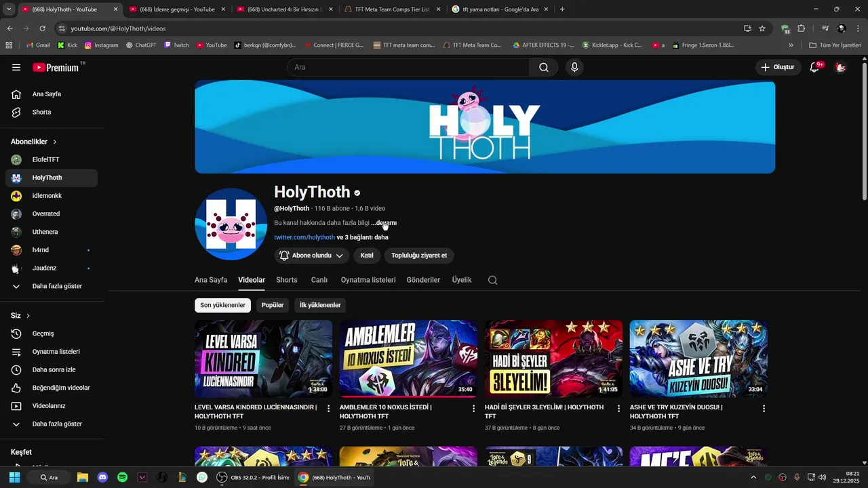
Task: Switch to the Shorts channel tab
Action: [x=287, y=280]
